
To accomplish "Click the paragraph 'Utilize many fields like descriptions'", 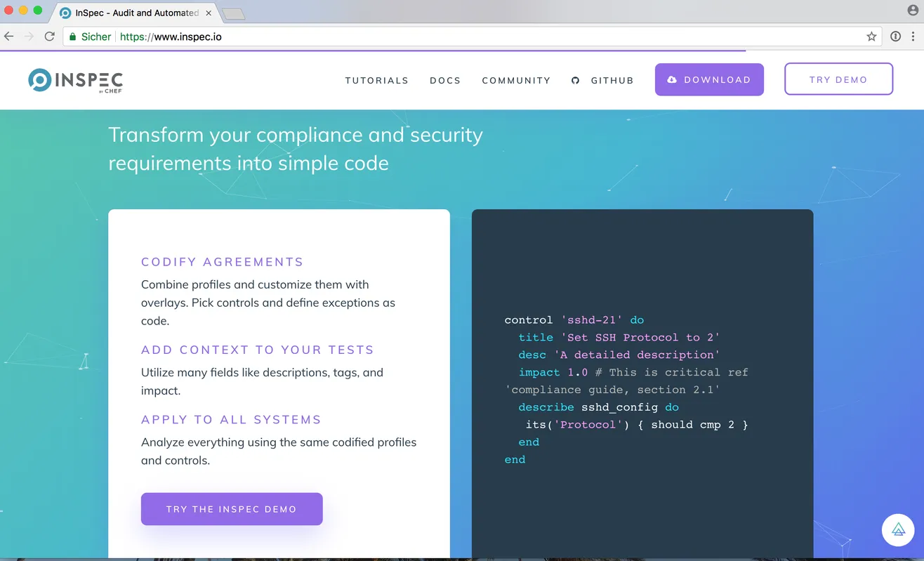I will coord(262,381).
